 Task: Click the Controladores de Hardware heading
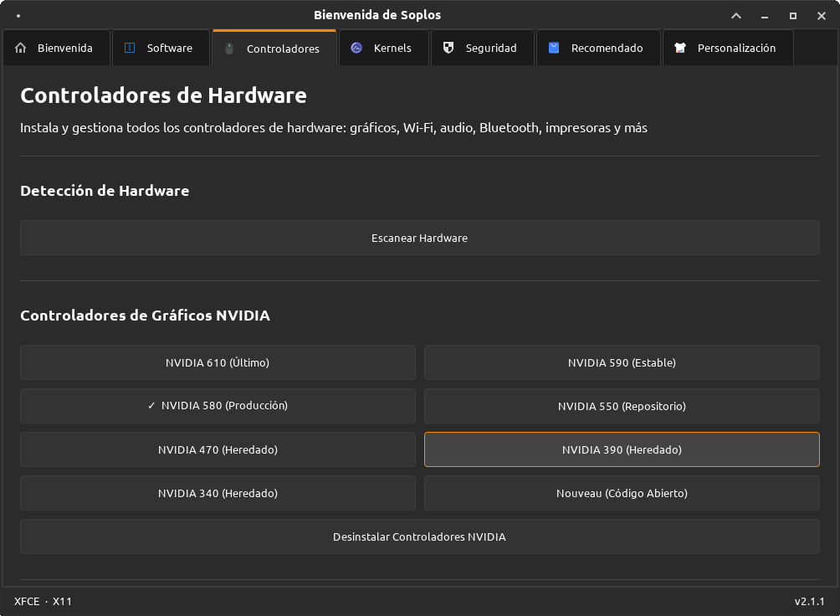tap(163, 95)
